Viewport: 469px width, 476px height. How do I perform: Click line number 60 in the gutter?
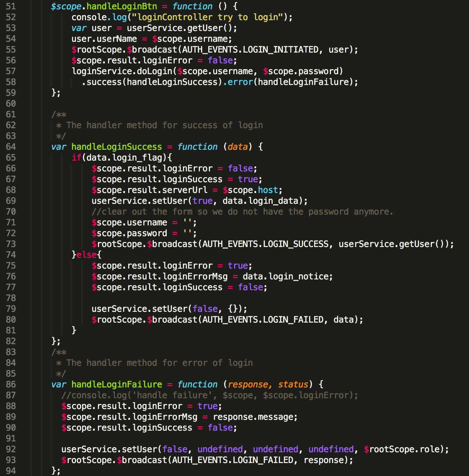point(11,104)
